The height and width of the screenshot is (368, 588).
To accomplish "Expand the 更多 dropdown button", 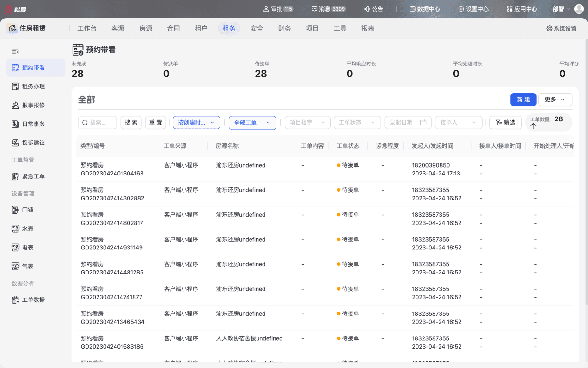I will coord(555,100).
